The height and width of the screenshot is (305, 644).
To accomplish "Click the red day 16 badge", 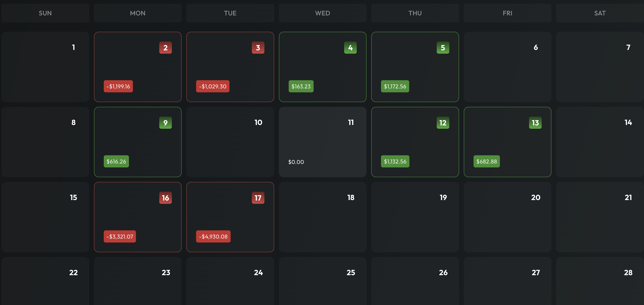I will (x=165, y=198).
